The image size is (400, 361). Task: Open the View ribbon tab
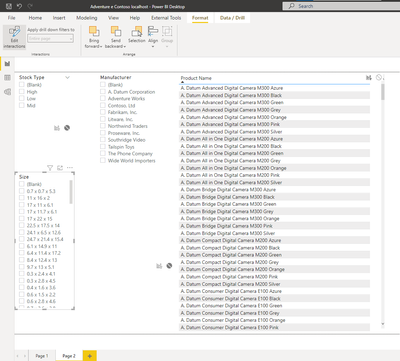113,18
